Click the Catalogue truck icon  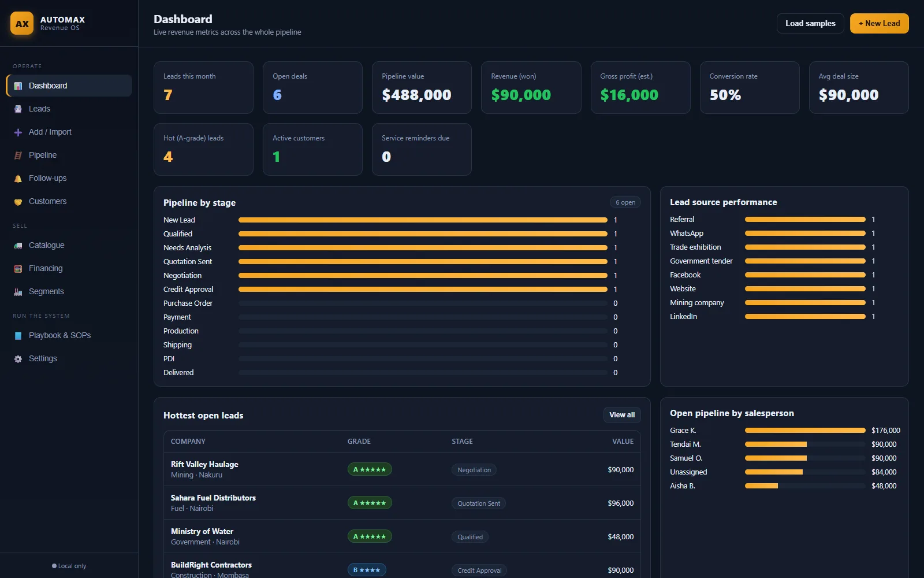18,246
